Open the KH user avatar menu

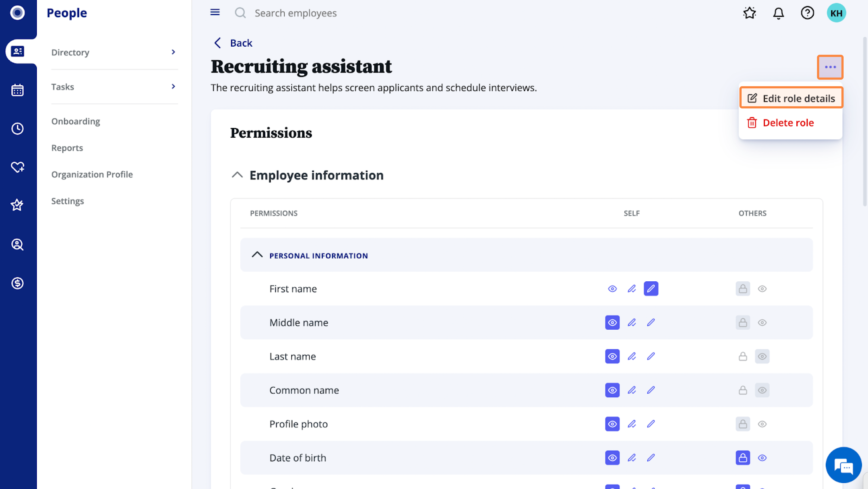coord(836,13)
